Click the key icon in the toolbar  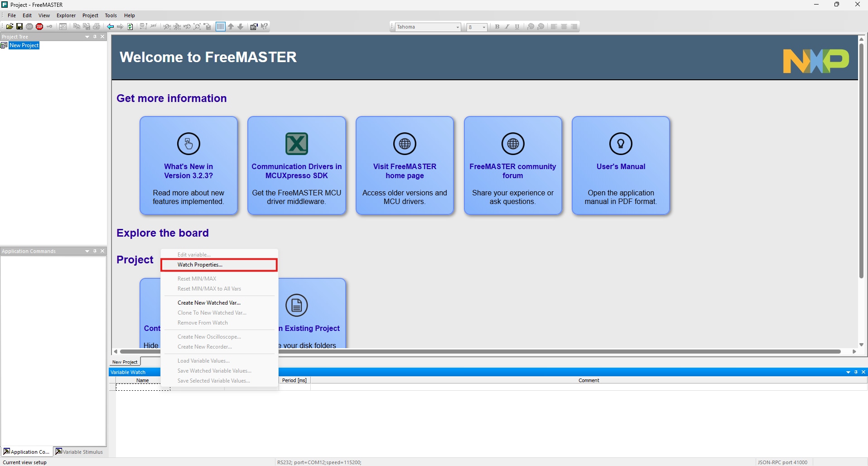click(x=49, y=27)
